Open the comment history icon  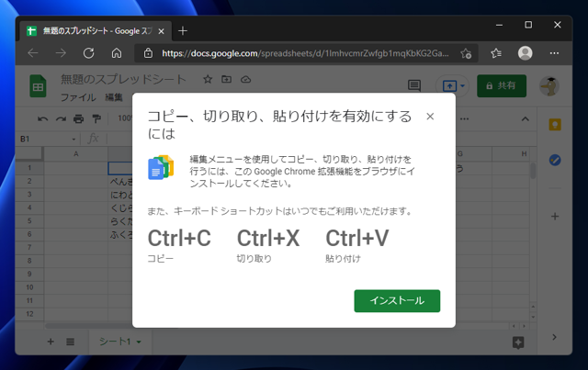coord(414,86)
